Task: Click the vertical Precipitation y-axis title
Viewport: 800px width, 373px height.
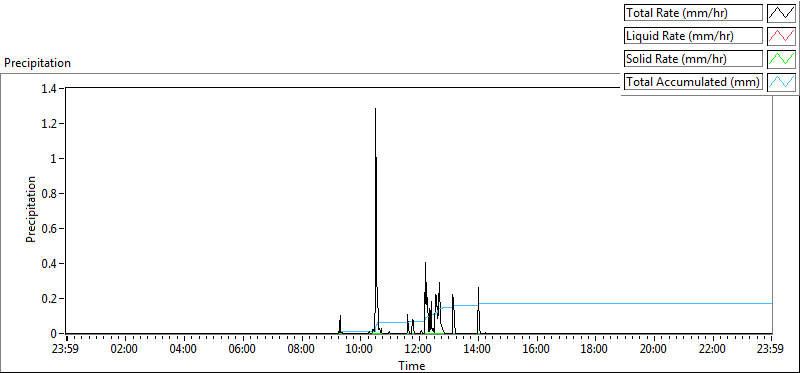Action: (31, 210)
